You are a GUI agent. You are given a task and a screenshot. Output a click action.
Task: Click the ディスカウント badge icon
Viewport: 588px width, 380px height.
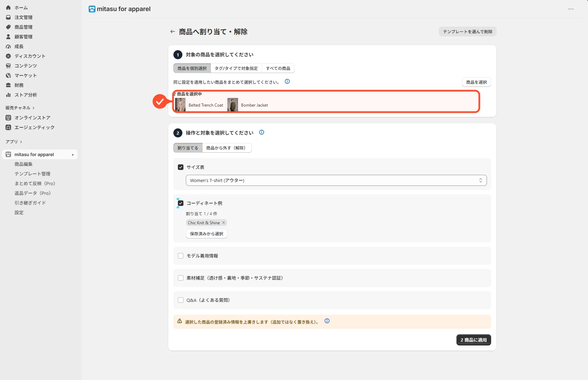pos(8,56)
